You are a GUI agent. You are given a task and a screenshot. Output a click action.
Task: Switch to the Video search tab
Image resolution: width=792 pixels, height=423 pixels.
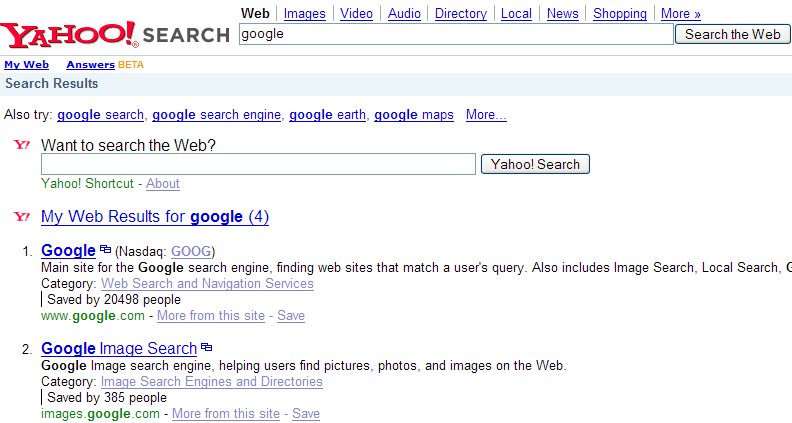[x=356, y=14]
